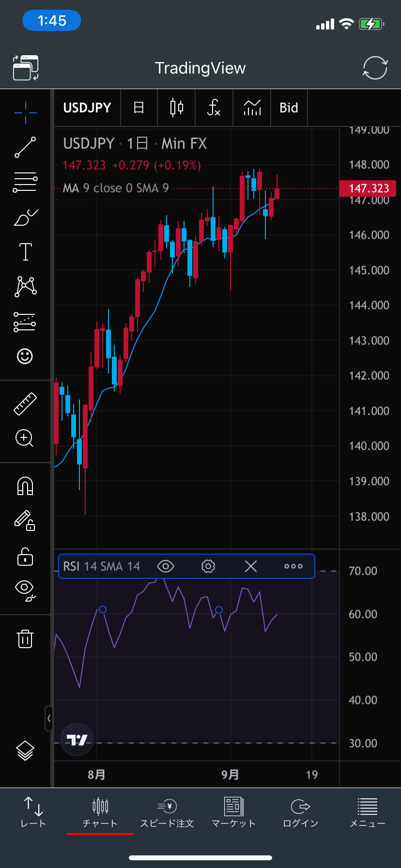
Task: Open the USDJPY symbol selector
Action: [x=87, y=108]
